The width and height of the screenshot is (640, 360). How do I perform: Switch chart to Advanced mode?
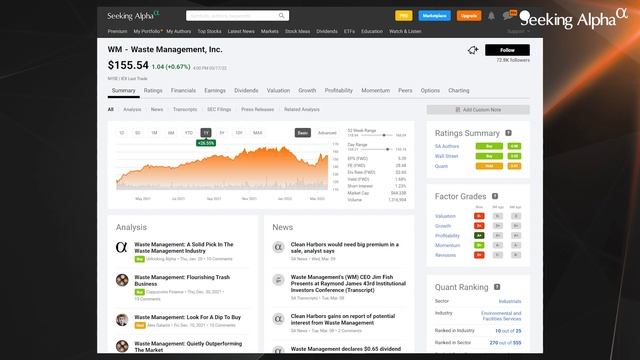[327, 133]
